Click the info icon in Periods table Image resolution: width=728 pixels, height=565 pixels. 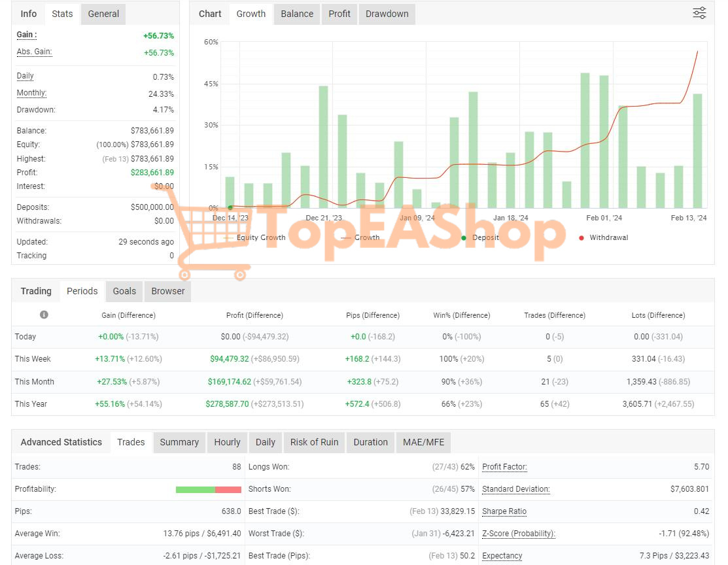(x=44, y=315)
